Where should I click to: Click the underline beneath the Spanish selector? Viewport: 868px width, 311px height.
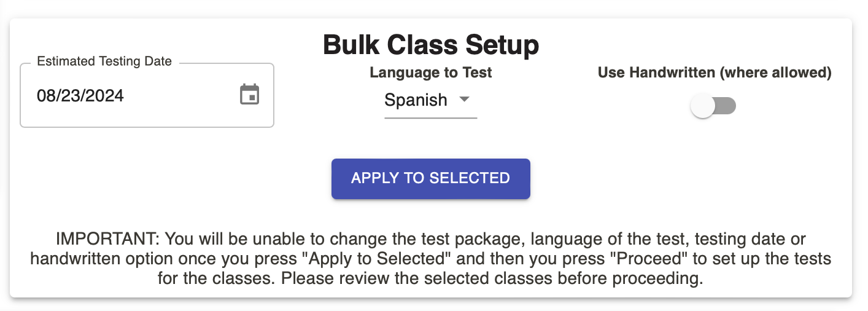pyautogui.click(x=431, y=117)
